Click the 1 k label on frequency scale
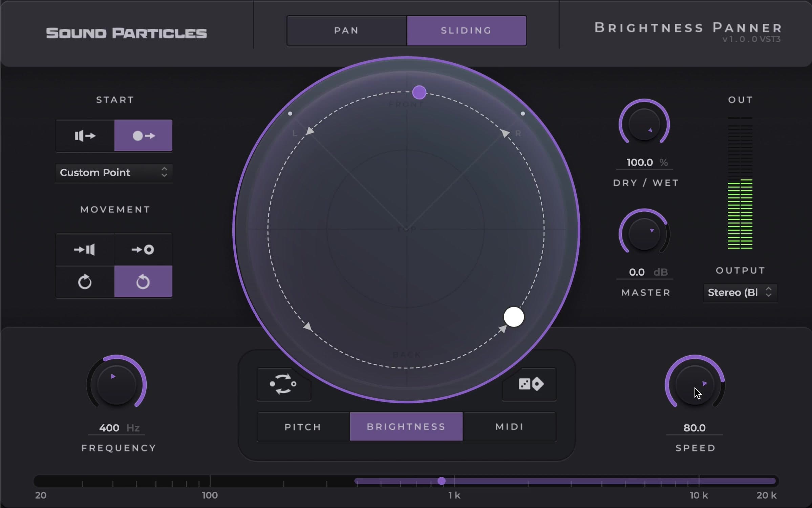Image resolution: width=812 pixels, height=508 pixels. (454, 495)
